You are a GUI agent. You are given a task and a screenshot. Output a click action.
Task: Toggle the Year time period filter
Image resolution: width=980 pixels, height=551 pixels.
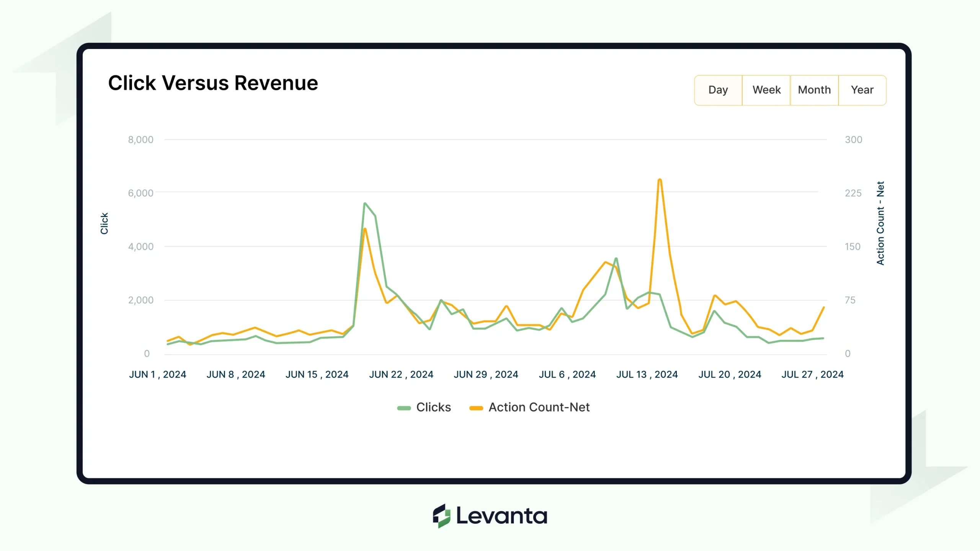coord(862,90)
